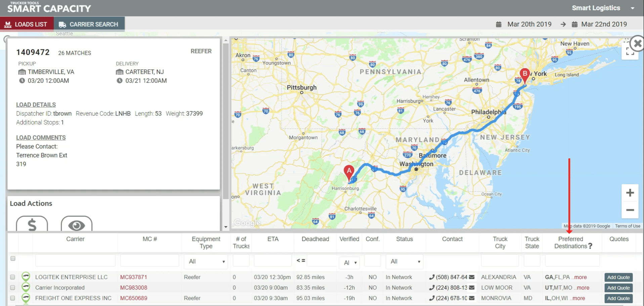This screenshot has width=644, height=306.
Task: Open the Equipment Type filter dropdown
Action: tap(206, 261)
